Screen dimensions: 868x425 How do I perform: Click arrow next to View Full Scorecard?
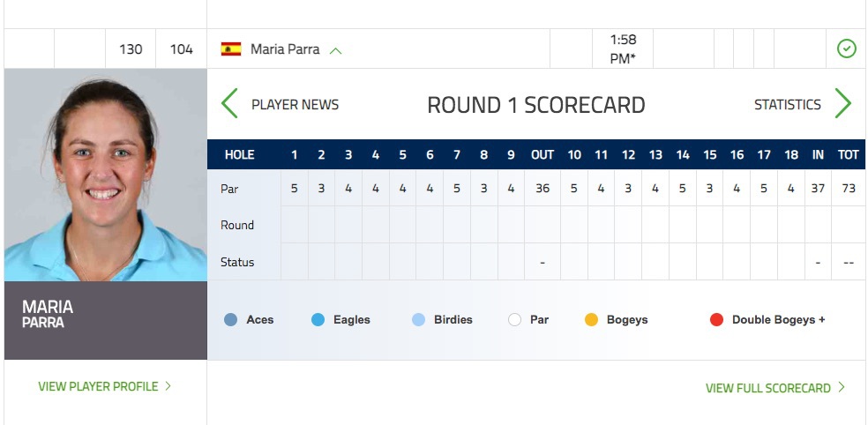click(x=842, y=388)
